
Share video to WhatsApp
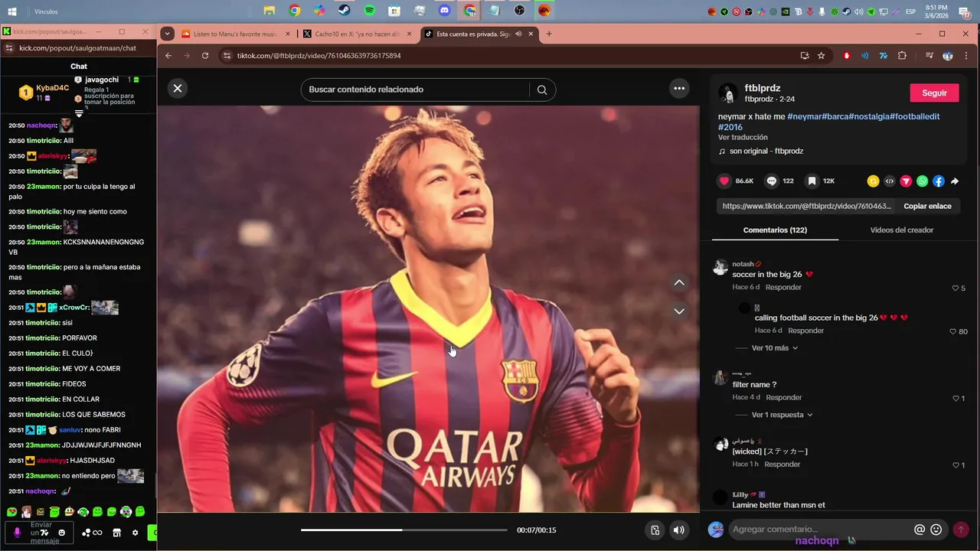[922, 181]
